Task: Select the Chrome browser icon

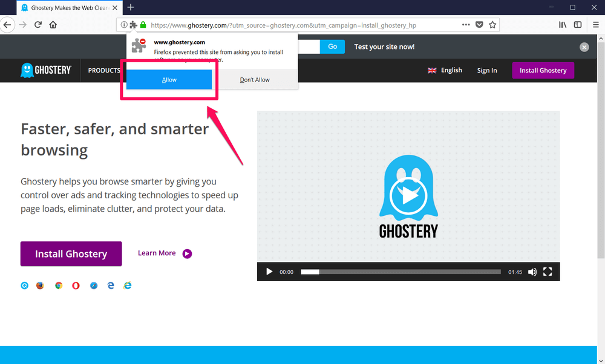Action: point(59,285)
